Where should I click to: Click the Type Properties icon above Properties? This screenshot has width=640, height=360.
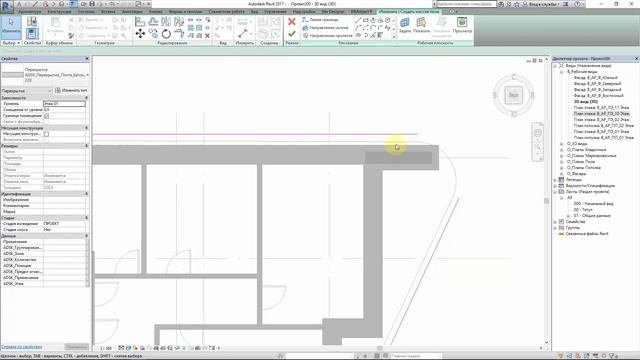click(32, 21)
